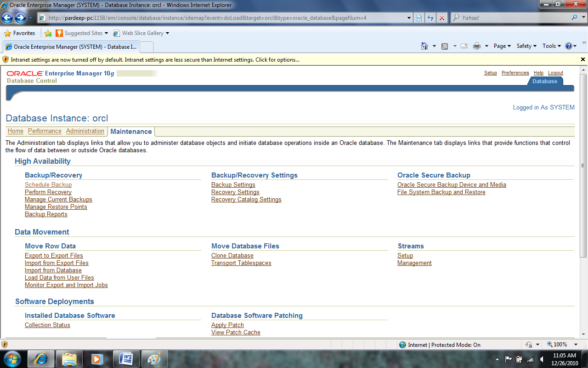Click the Action Center flag tray icon
This screenshot has width=588, height=368.
509,359
